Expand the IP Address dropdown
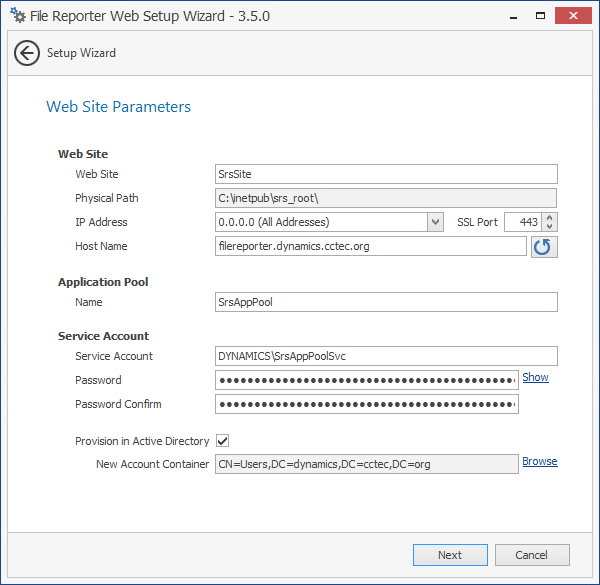Image resolution: width=600 pixels, height=585 pixels. pyautogui.click(x=435, y=222)
